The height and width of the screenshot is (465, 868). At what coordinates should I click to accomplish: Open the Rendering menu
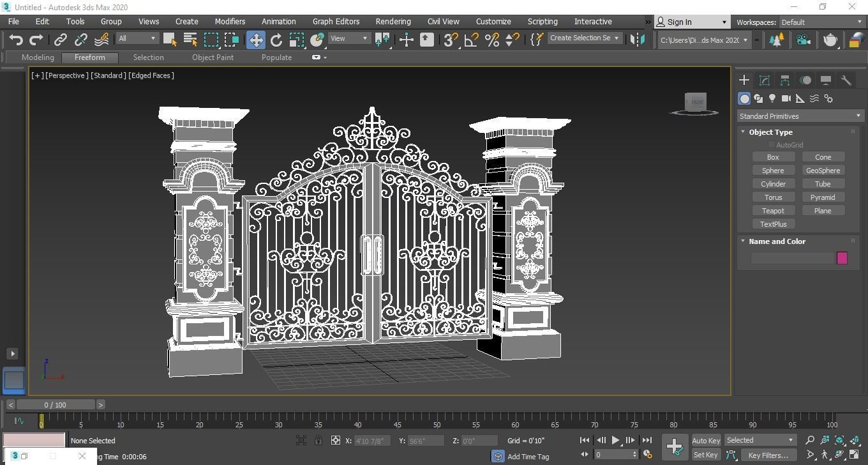[x=393, y=21]
